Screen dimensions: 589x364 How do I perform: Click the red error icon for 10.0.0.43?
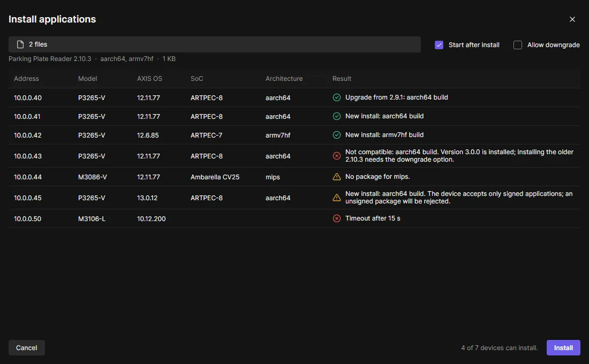[337, 156]
